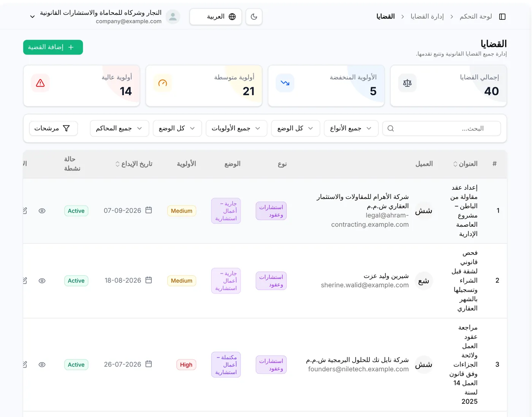
Task: Click the edit pencil icon in row 3
Action: [x=25, y=365]
